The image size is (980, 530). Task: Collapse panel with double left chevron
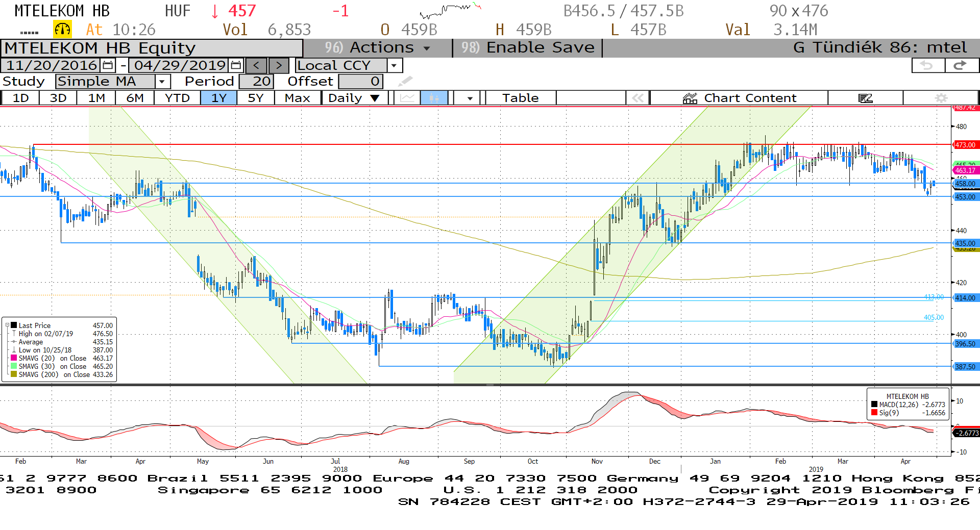pos(638,98)
